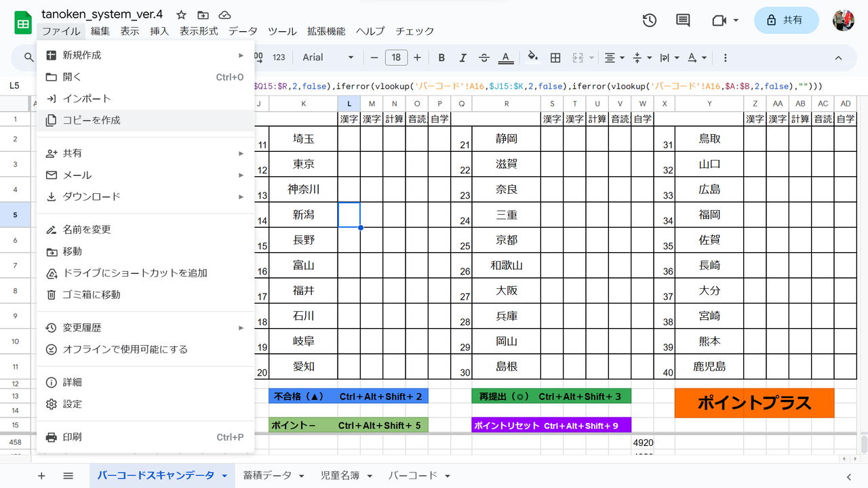The height and width of the screenshot is (488, 868).
Task: Expand the メール submenu
Action: [146, 175]
